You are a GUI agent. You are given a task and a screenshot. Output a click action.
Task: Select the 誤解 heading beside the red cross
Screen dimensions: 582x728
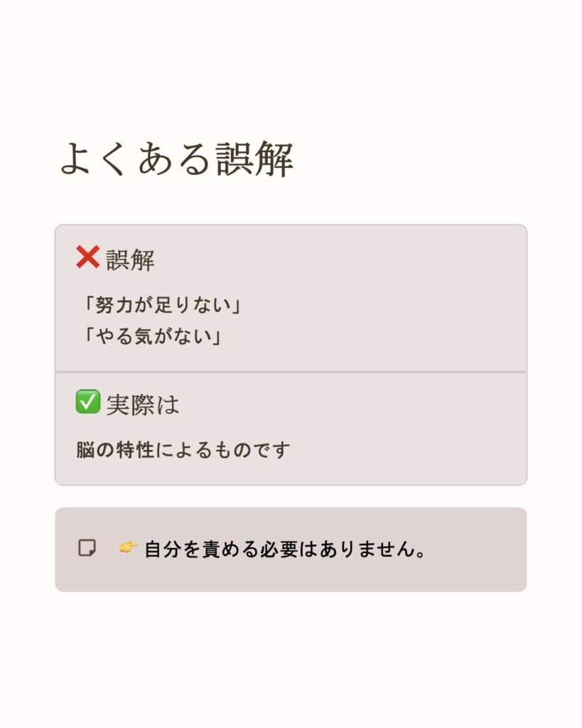click(x=130, y=260)
